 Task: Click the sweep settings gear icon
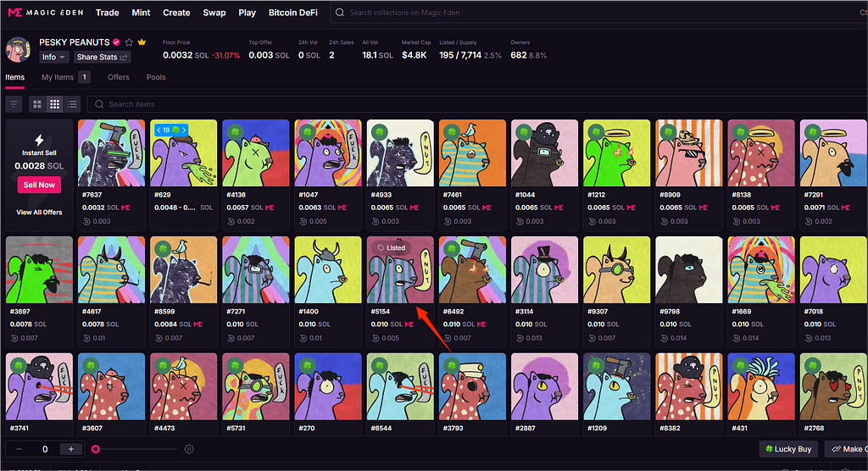(189, 449)
